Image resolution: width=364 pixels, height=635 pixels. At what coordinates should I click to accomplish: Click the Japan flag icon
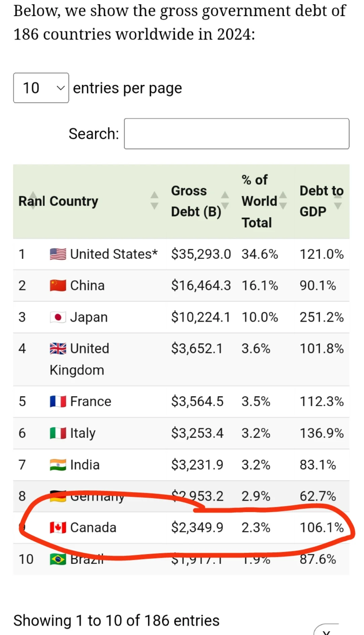[x=58, y=317]
